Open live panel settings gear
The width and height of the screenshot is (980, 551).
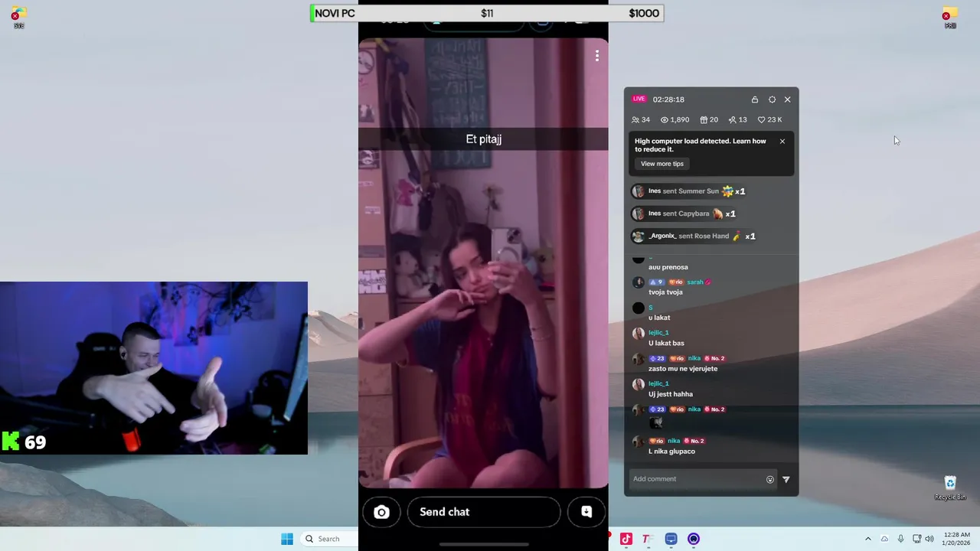(772, 99)
